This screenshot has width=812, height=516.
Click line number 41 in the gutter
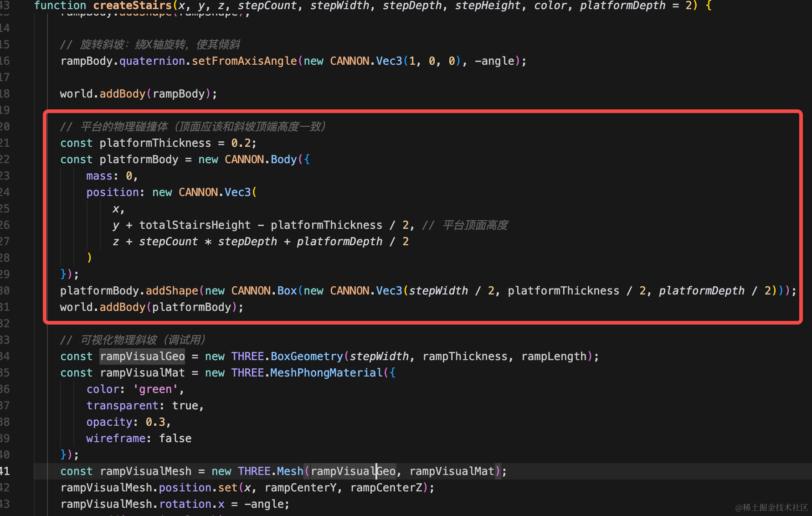tap(5, 471)
